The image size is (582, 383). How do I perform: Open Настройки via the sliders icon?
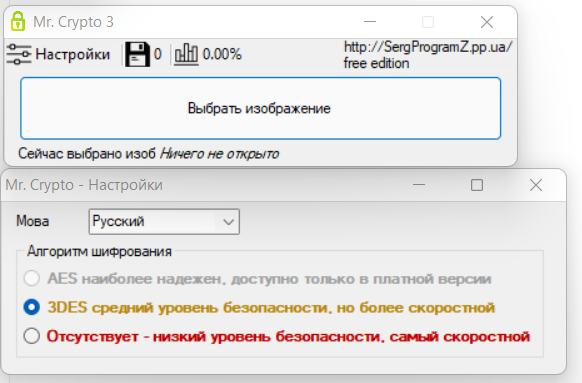tap(19, 54)
